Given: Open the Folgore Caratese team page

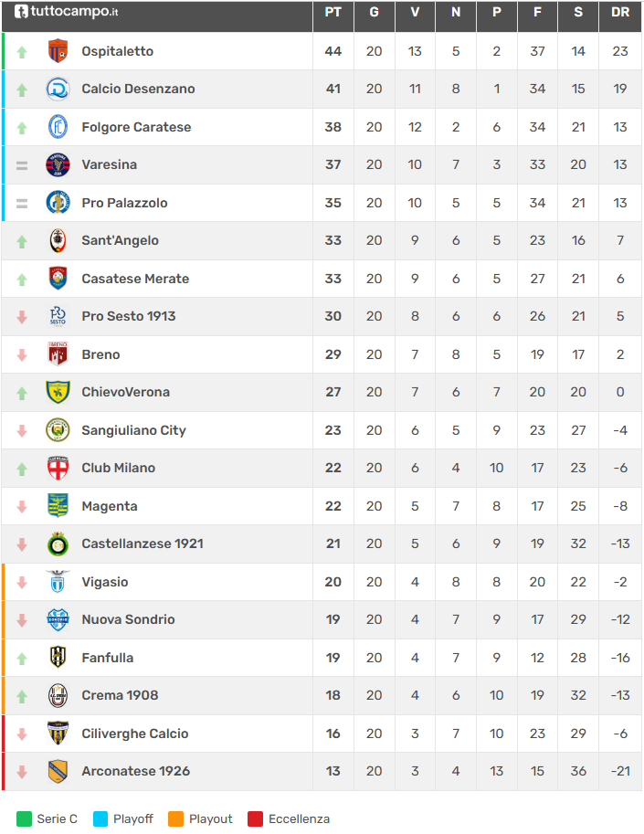Looking at the screenshot, I should (x=136, y=127).
